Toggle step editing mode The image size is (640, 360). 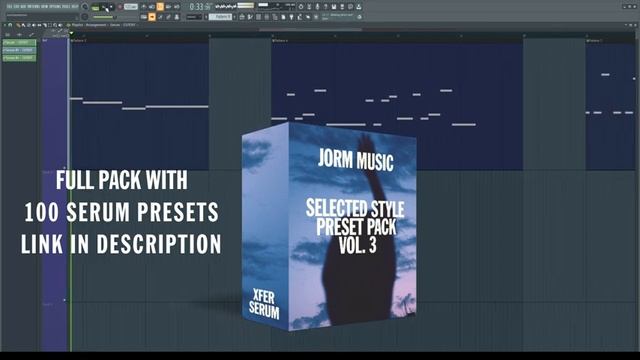160,17
